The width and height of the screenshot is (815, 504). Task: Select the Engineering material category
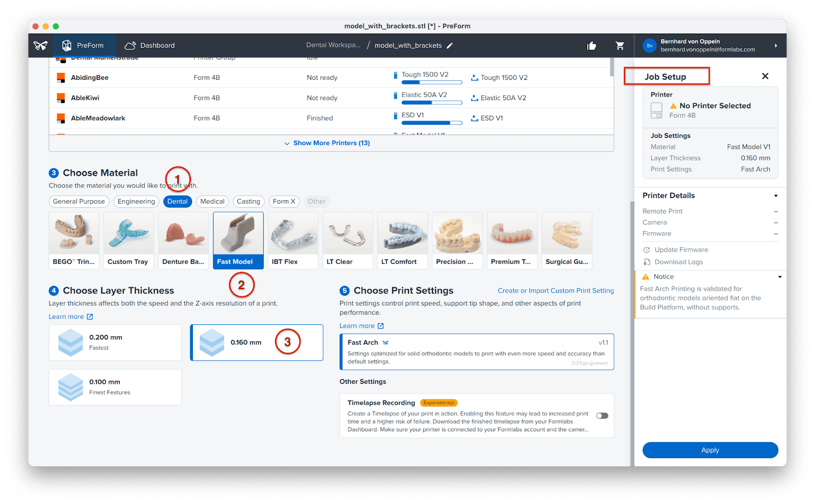pos(136,202)
